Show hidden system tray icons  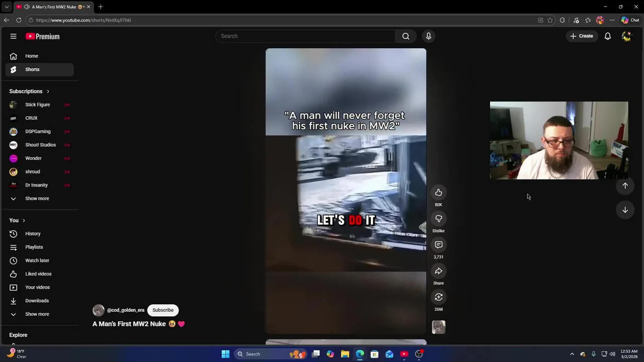[572, 354]
